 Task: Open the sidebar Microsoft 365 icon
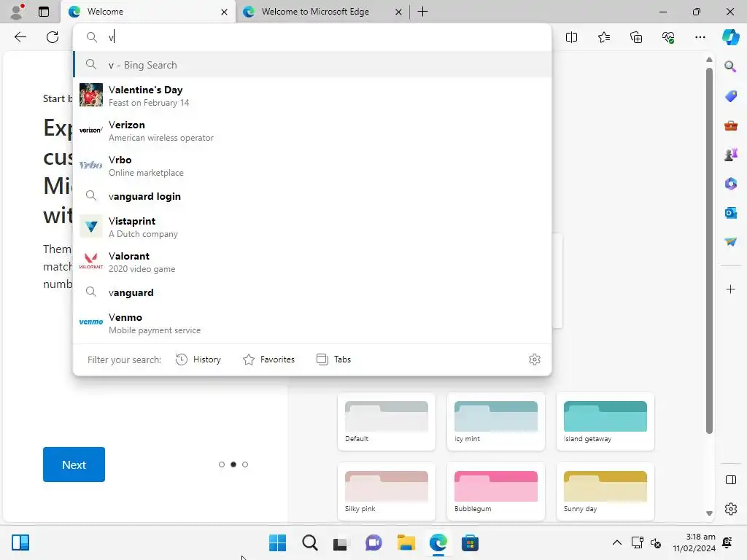[x=730, y=184]
